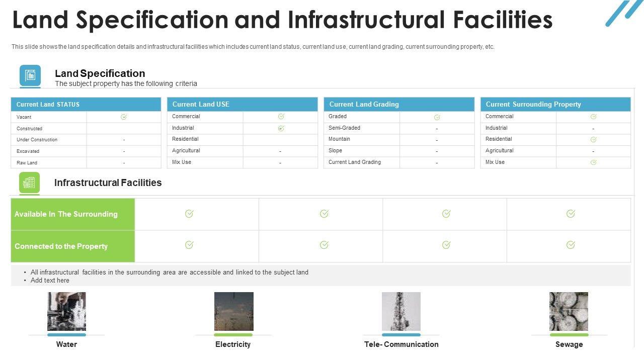The width and height of the screenshot is (644, 362).
Task: Click the green Infrastructural Facilities building icon
Action: click(29, 183)
